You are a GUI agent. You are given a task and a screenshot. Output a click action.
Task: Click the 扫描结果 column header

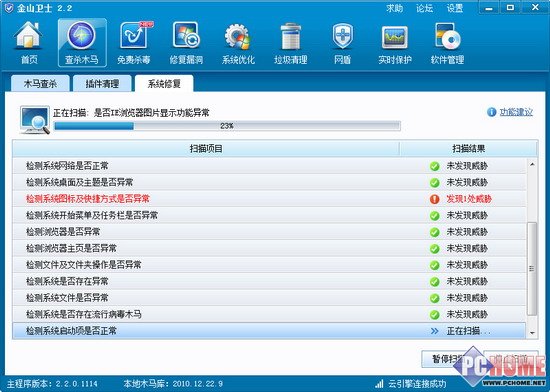pos(468,149)
